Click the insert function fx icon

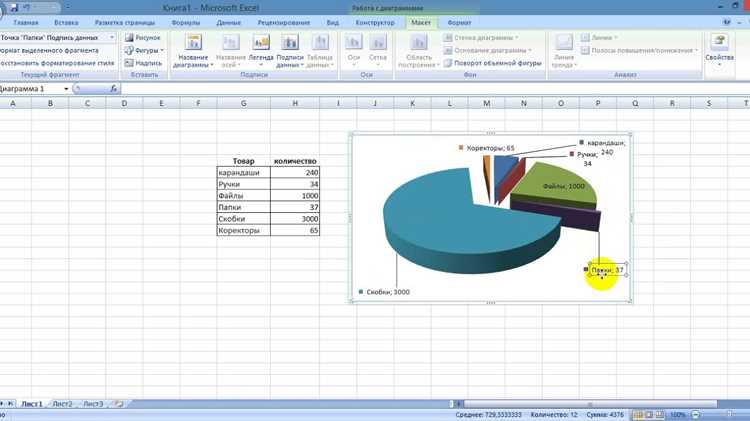tap(113, 89)
